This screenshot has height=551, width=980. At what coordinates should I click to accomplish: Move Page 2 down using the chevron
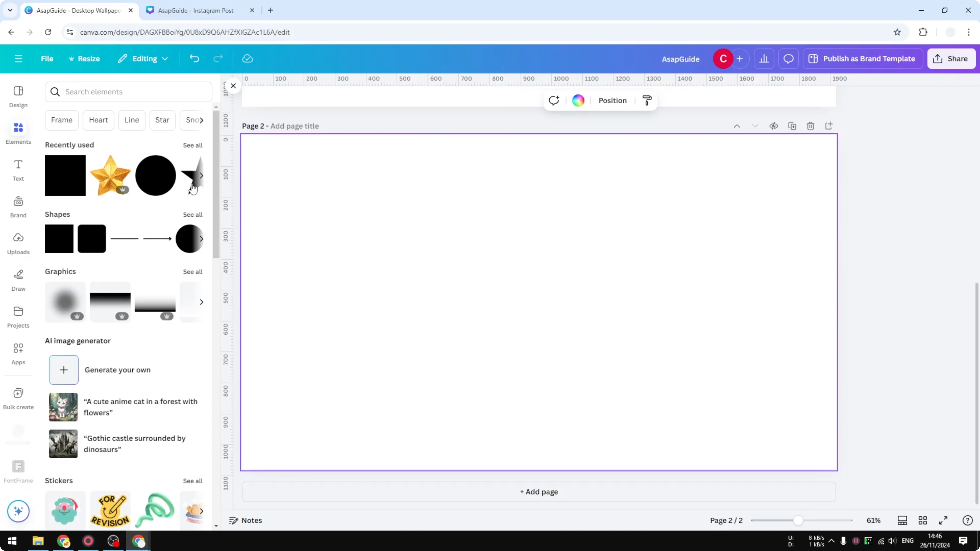pyautogui.click(x=755, y=126)
